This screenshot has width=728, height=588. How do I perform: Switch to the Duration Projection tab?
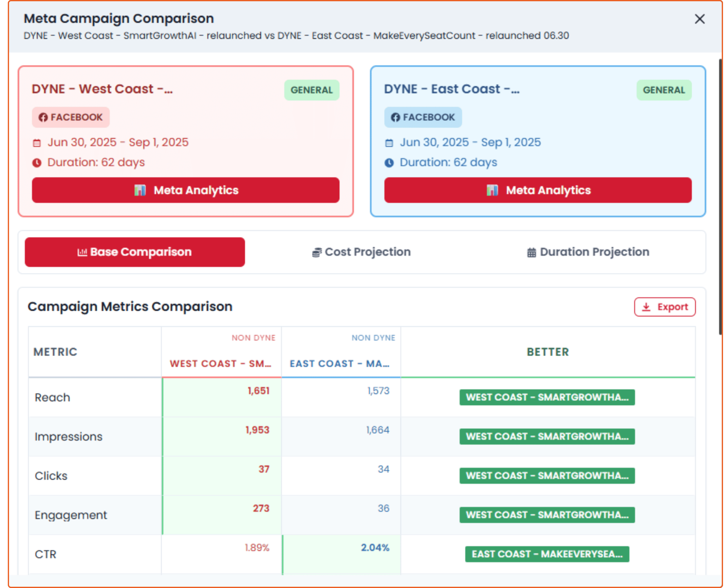pyautogui.click(x=588, y=252)
